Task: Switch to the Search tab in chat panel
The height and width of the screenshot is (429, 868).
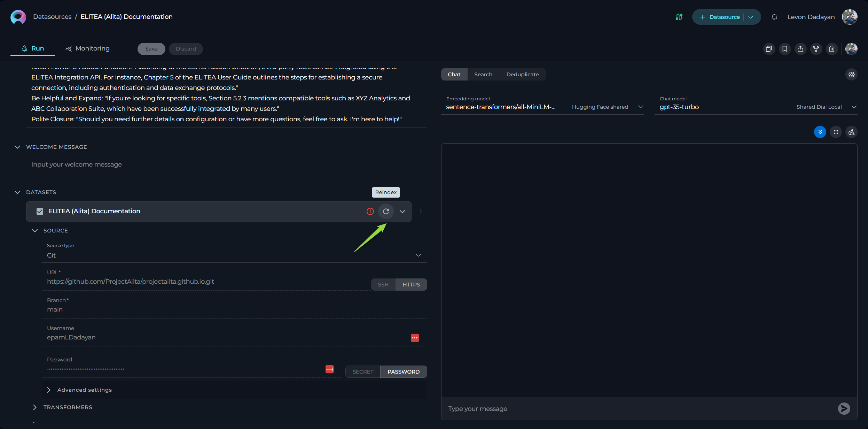Action: (x=483, y=74)
